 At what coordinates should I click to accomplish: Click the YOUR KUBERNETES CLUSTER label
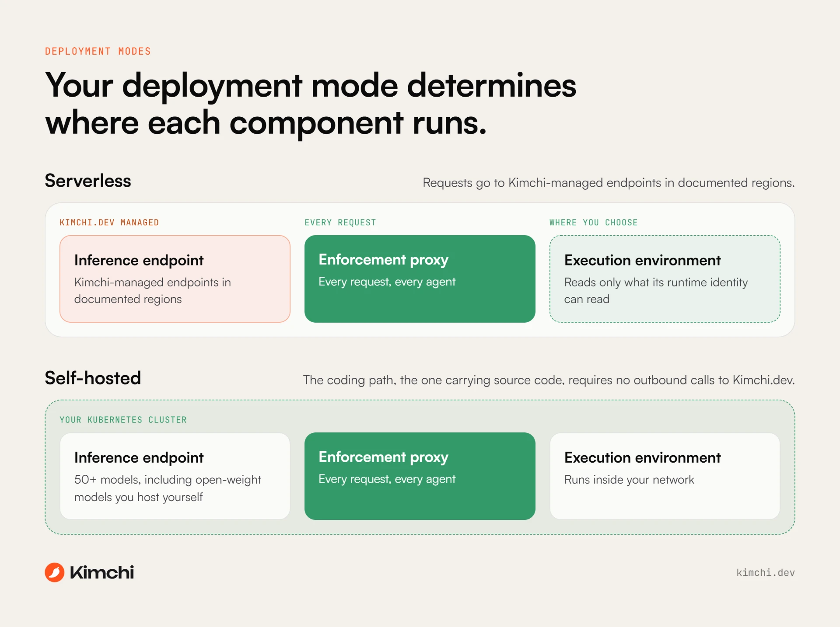coord(123,420)
